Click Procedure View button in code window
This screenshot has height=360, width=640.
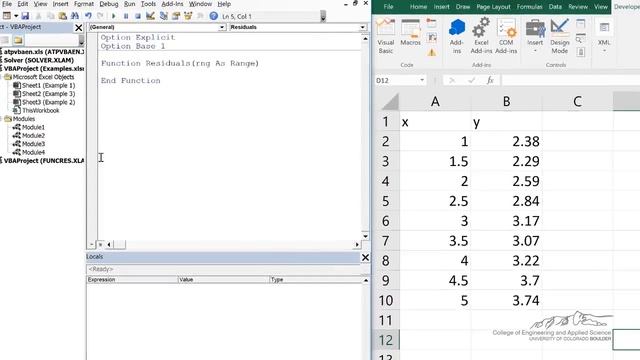(x=92, y=244)
